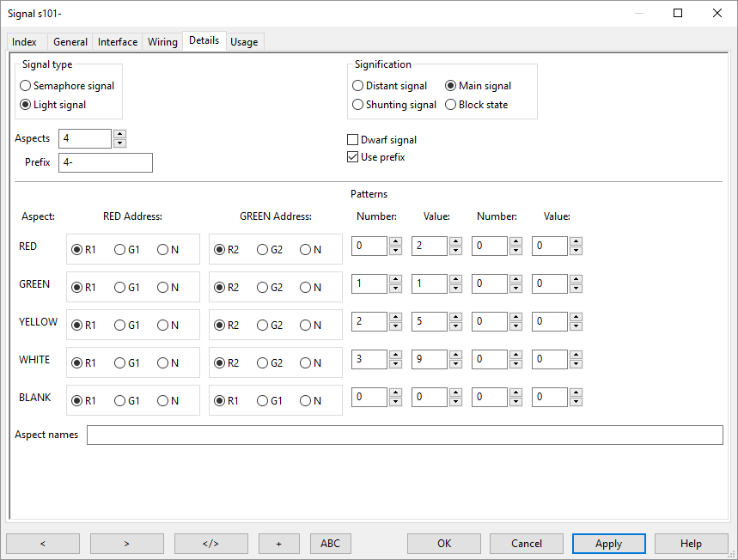Uncheck the Use prefix checkbox

tap(352, 157)
